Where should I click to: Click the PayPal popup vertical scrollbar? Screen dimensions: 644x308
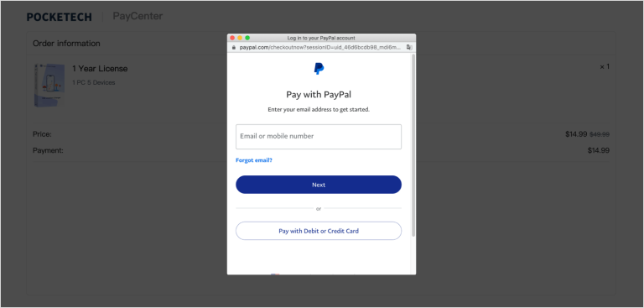click(413, 144)
